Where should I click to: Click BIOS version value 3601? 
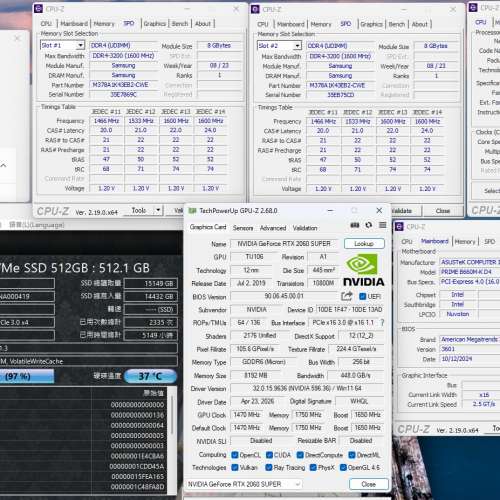(469, 349)
